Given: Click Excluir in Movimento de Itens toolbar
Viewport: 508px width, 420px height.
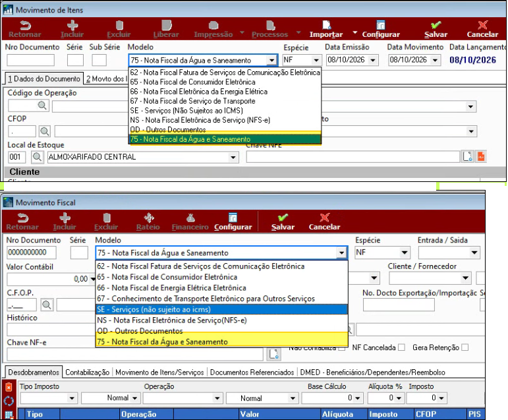Looking at the screenshot, I should (x=119, y=29).
